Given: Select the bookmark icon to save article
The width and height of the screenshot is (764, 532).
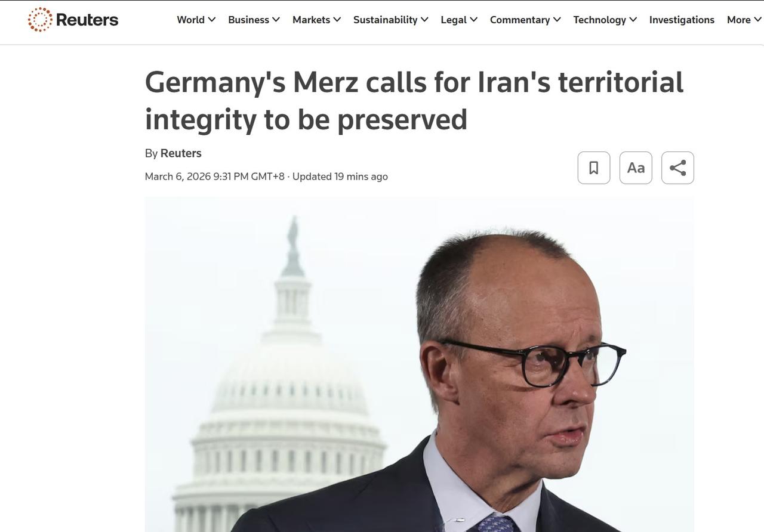Looking at the screenshot, I should [x=593, y=168].
